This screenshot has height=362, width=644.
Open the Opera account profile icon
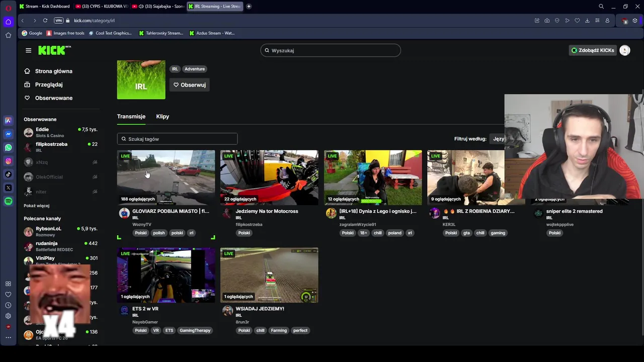click(607, 21)
